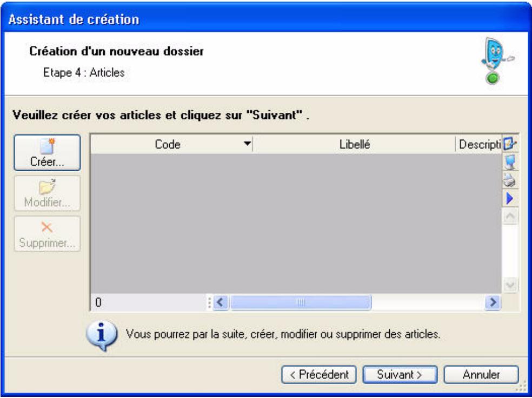This screenshot has width=532, height=398.
Task: Open the Code column dropdown arrow
Action: click(248, 144)
